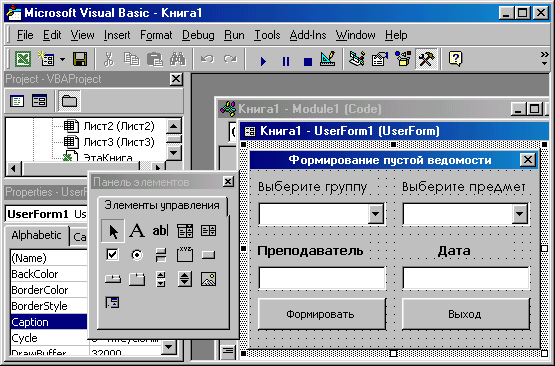Image resolution: width=555 pixels, height=366 pixels.
Task: Choose the Image tool in toolbox
Action: [208, 279]
